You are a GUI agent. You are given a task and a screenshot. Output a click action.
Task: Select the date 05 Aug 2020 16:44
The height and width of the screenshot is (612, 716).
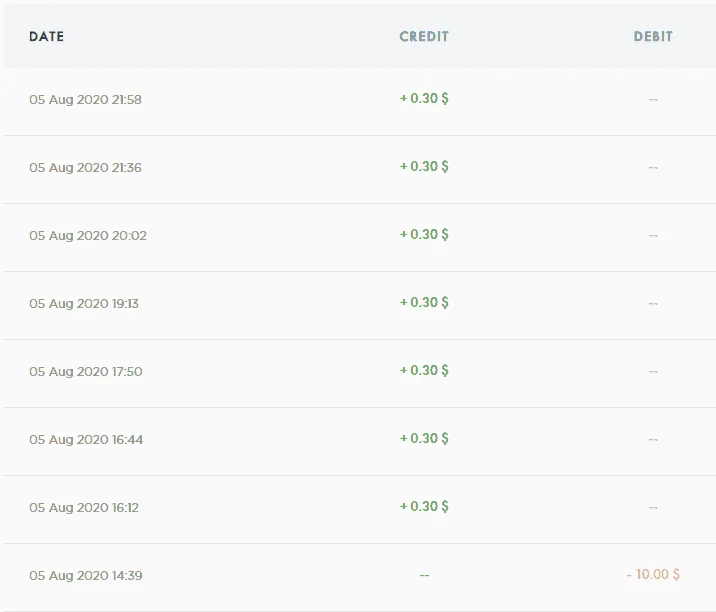coord(86,440)
